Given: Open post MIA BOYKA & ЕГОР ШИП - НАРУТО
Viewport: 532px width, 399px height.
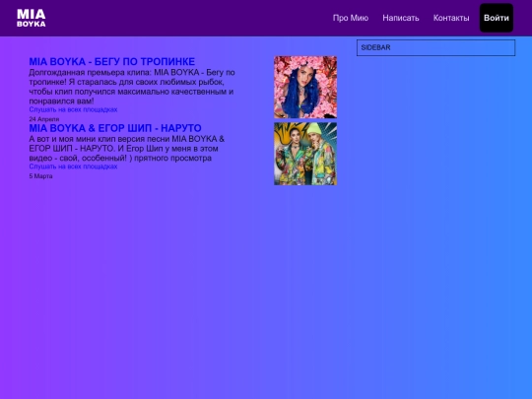Looking at the screenshot, I should click(115, 128).
